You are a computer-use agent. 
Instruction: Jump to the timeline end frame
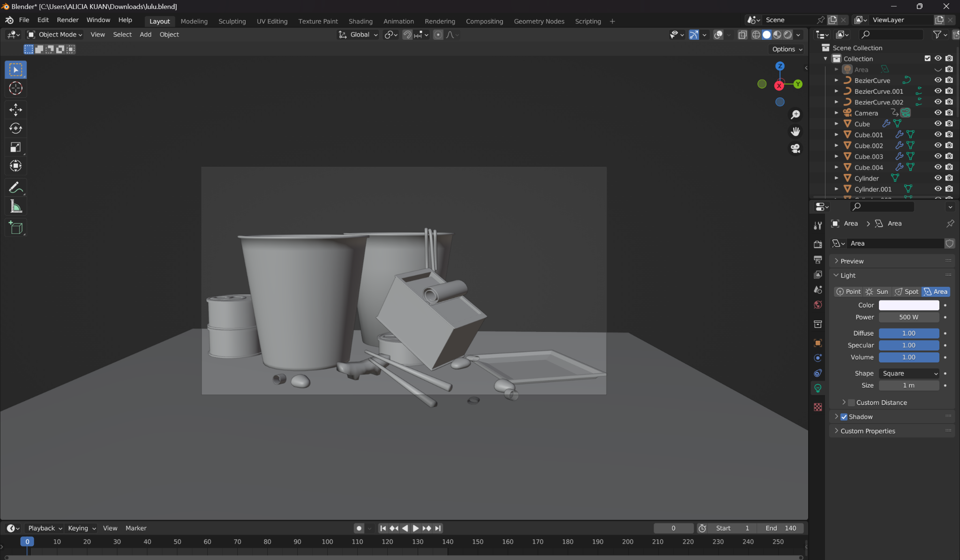438,528
